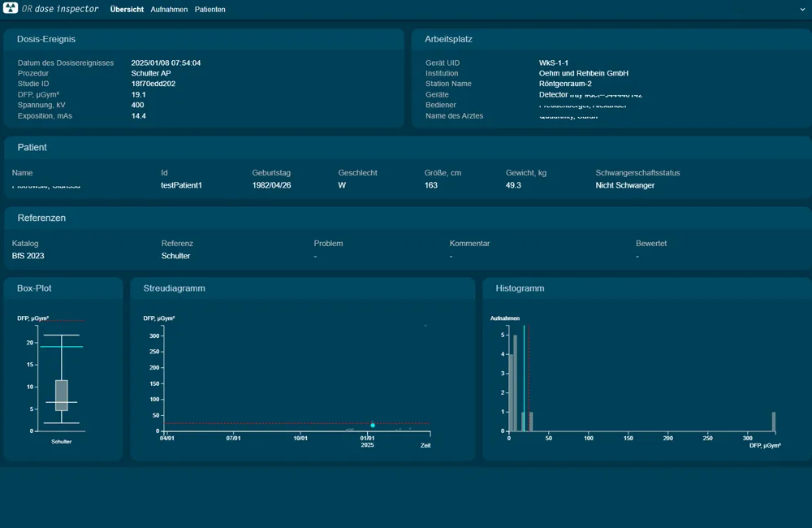Click the Studie ID value 18f70edd202
This screenshot has height=528, width=812.
click(153, 84)
